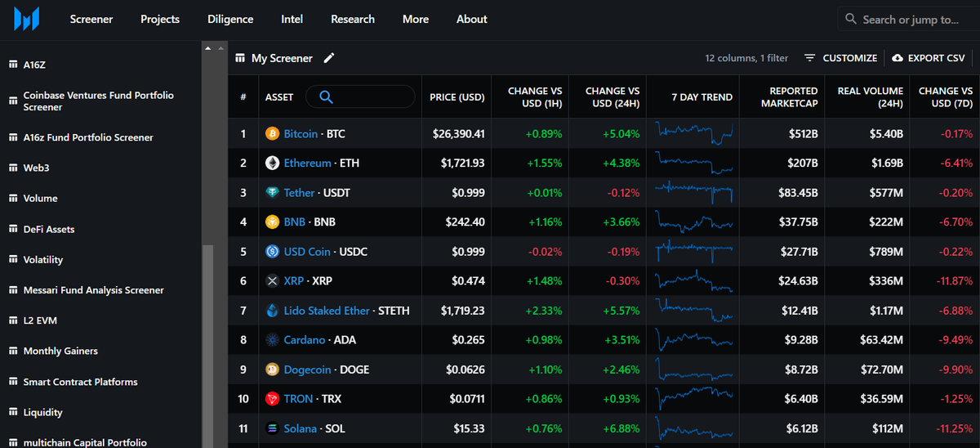The height and width of the screenshot is (448, 980).
Task: Go to the Screener tab
Action: point(91,19)
